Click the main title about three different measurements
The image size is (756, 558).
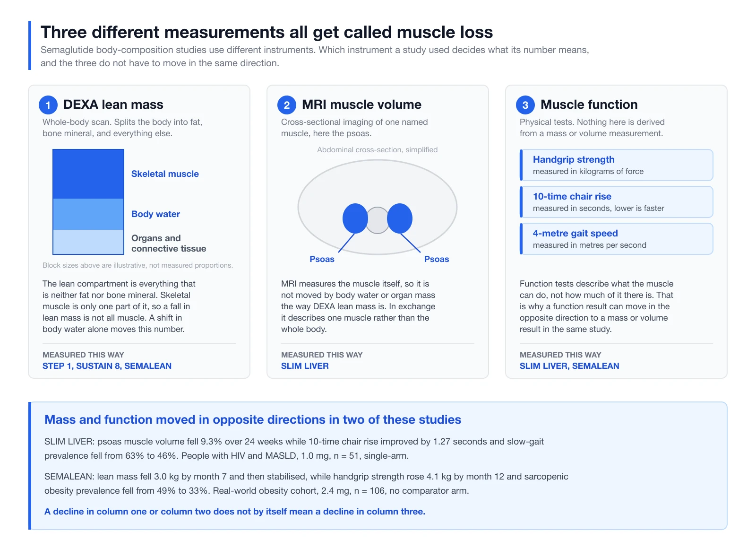pos(266,32)
